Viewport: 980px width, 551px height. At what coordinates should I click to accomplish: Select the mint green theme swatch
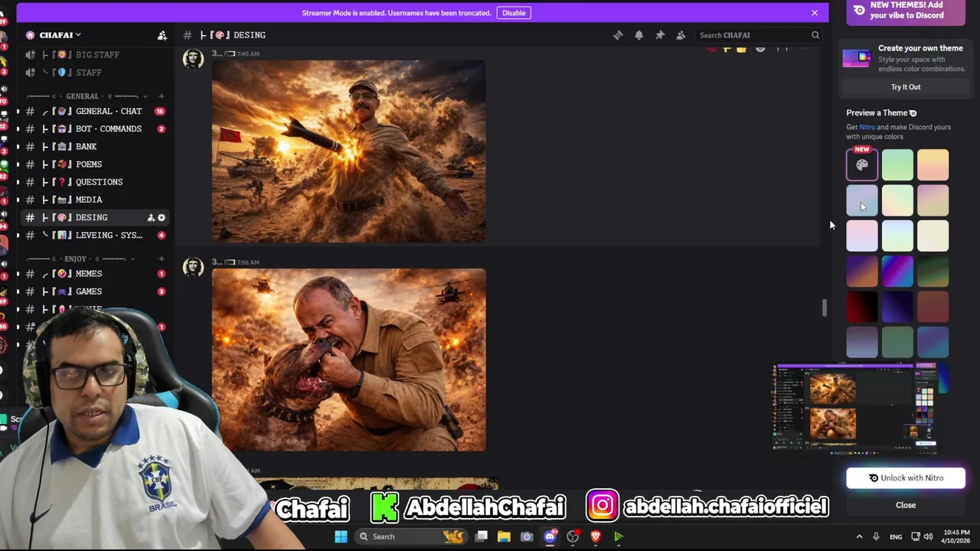897,165
